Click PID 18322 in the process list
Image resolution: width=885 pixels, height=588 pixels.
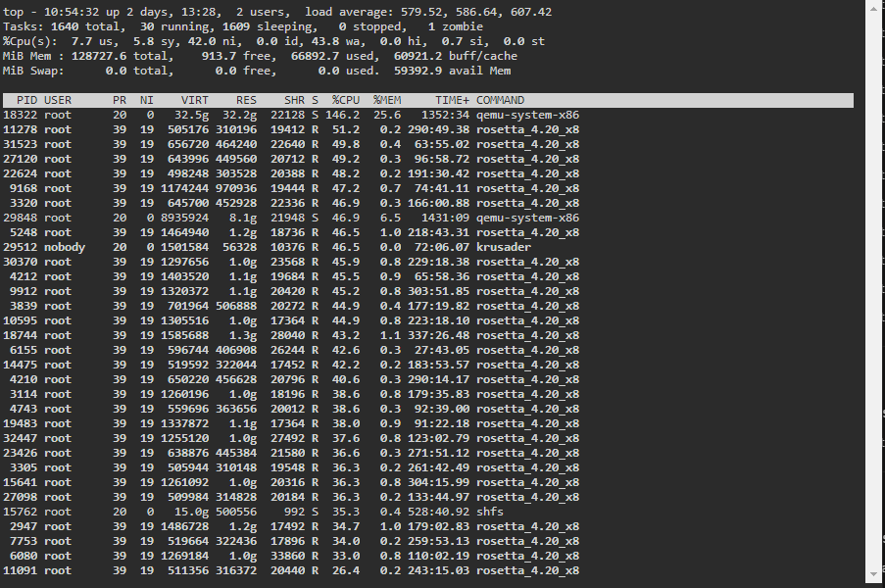pyautogui.click(x=21, y=115)
